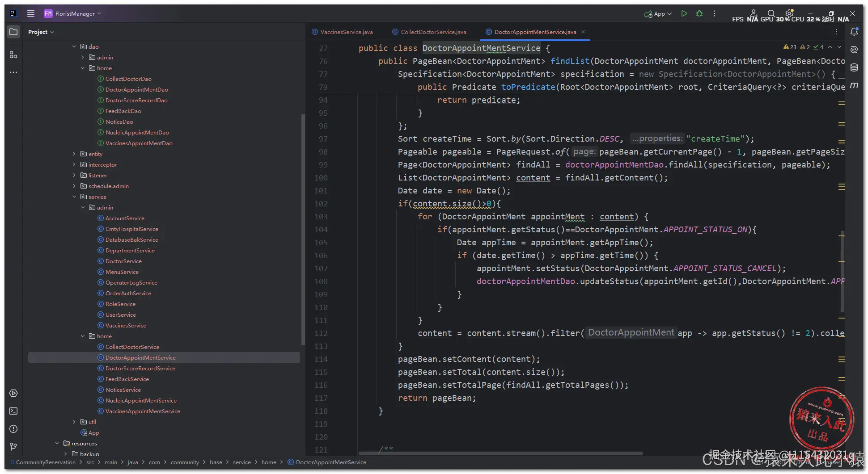This screenshot has height=474, width=868.
Task: Open the App run configuration dropdown
Action: click(658, 14)
